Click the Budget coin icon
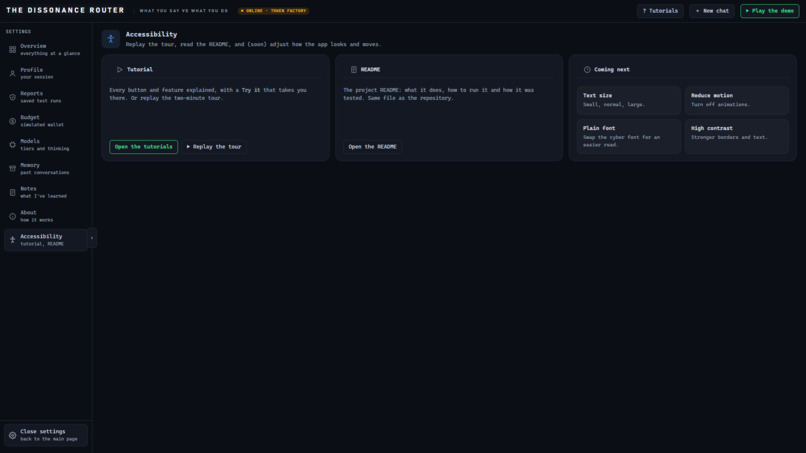 [x=12, y=121]
